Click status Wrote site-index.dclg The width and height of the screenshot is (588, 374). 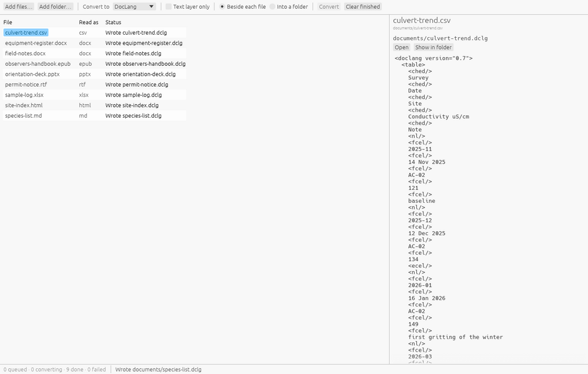point(132,105)
